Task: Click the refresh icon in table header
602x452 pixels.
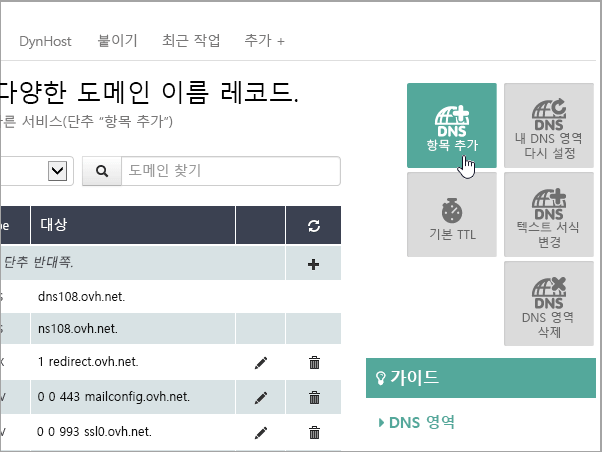Action: pos(314,226)
